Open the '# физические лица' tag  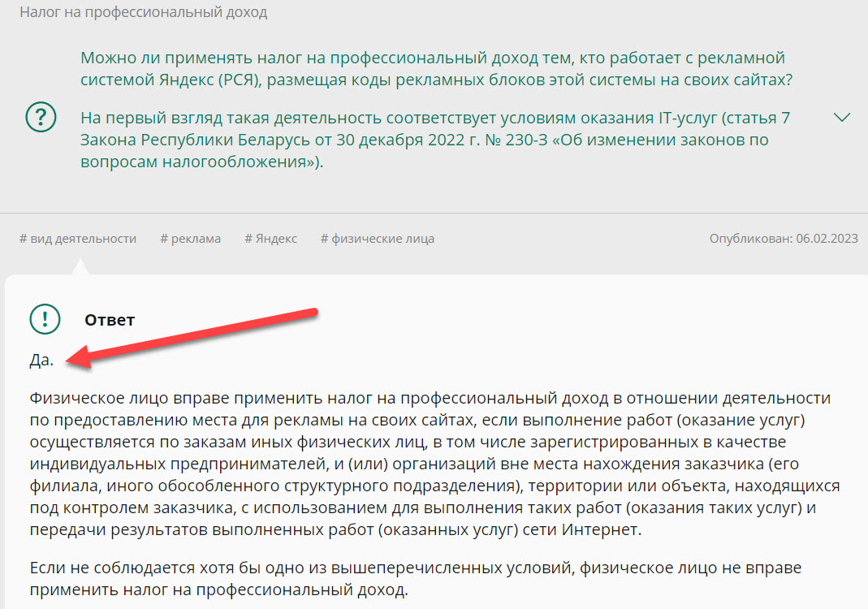(x=377, y=239)
